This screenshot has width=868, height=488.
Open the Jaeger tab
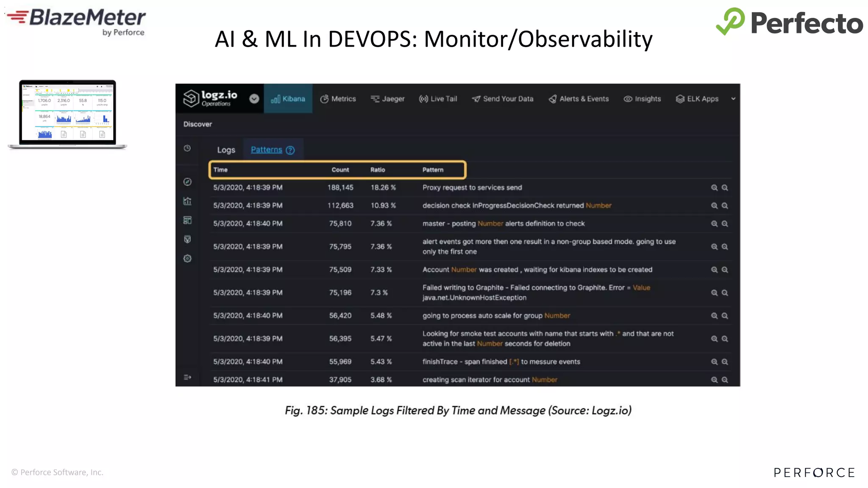pyautogui.click(x=387, y=99)
